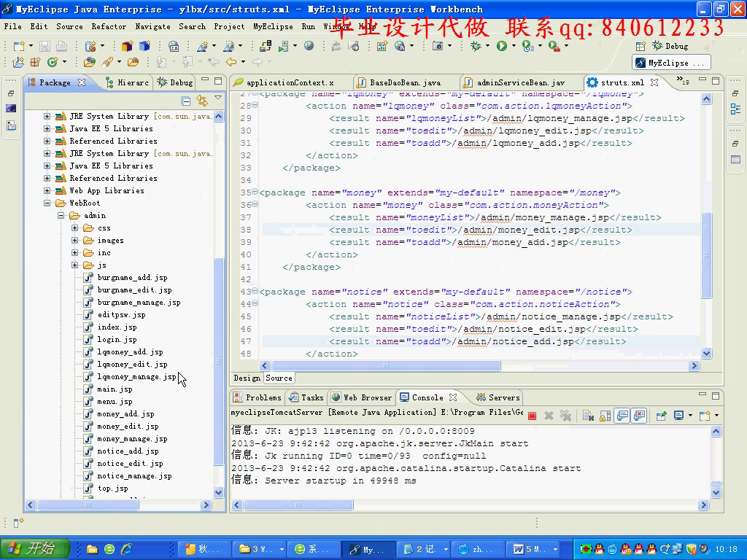Minimize the Console view panel
Viewport: 747px width, 560px height.
pyautogui.click(x=703, y=394)
